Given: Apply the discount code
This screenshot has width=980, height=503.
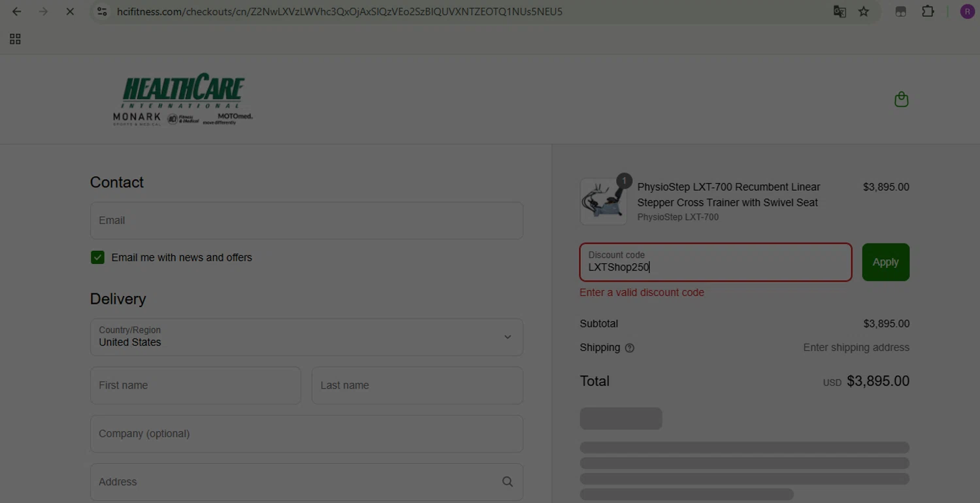Looking at the screenshot, I should [886, 262].
